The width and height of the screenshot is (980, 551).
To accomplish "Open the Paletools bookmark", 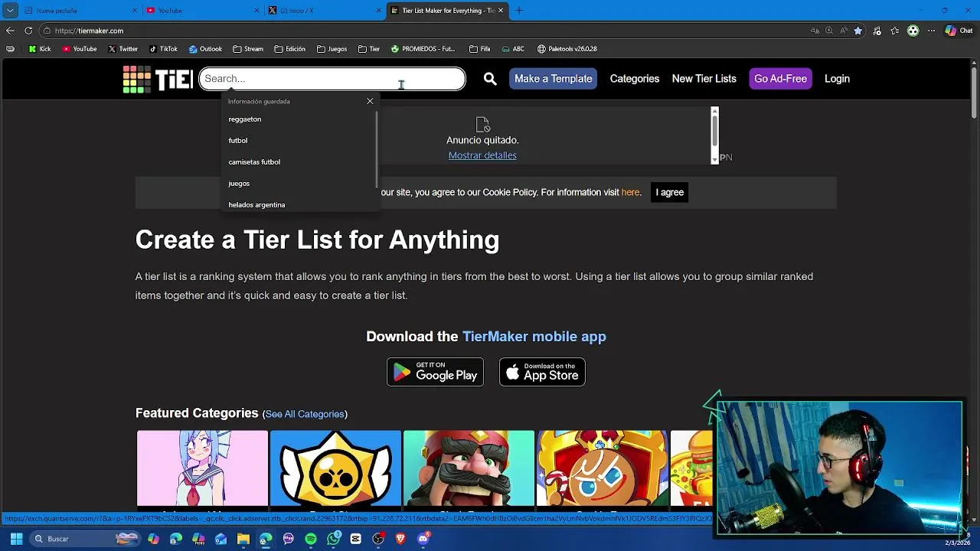I will (x=567, y=49).
